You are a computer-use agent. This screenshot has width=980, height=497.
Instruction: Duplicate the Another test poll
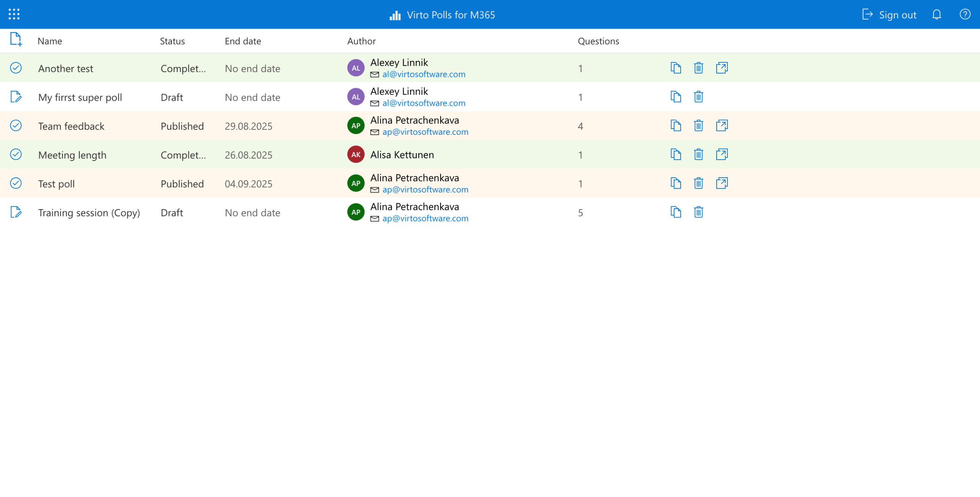click(676, 68)
